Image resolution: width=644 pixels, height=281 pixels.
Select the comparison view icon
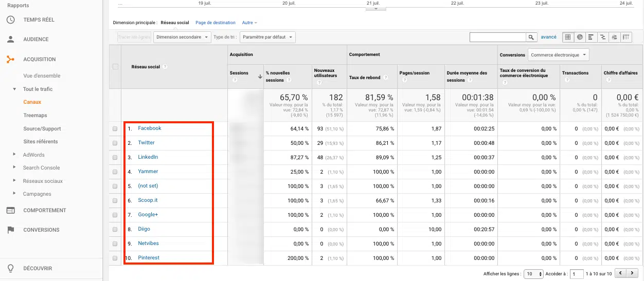(x=603, y=37)
